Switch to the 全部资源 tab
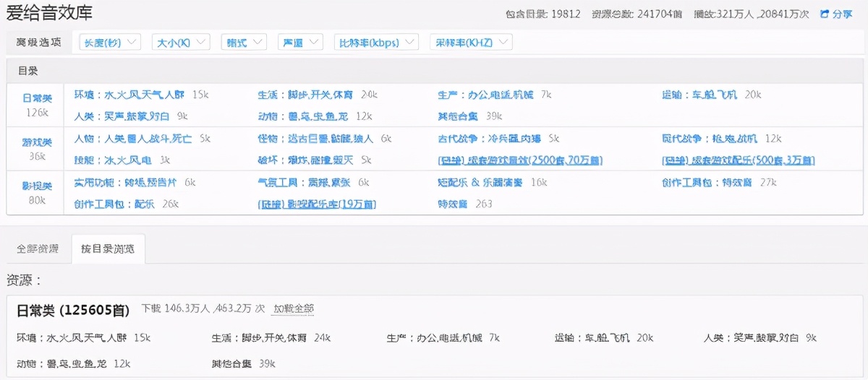Screen dimensions: 868x380 tap(38, 249)
